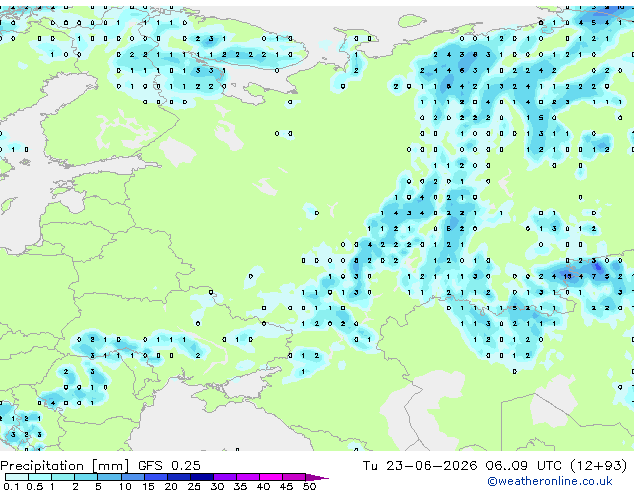Click the 'GFS 0.25' model label

click(x=169, y=466)
